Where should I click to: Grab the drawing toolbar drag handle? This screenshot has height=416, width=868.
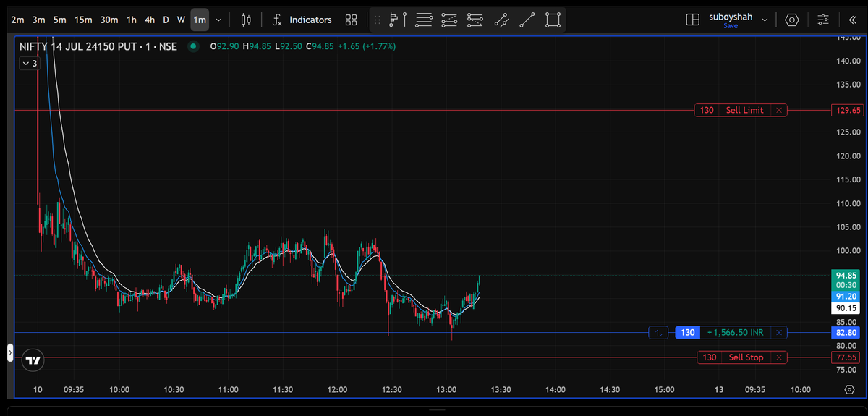376,20
